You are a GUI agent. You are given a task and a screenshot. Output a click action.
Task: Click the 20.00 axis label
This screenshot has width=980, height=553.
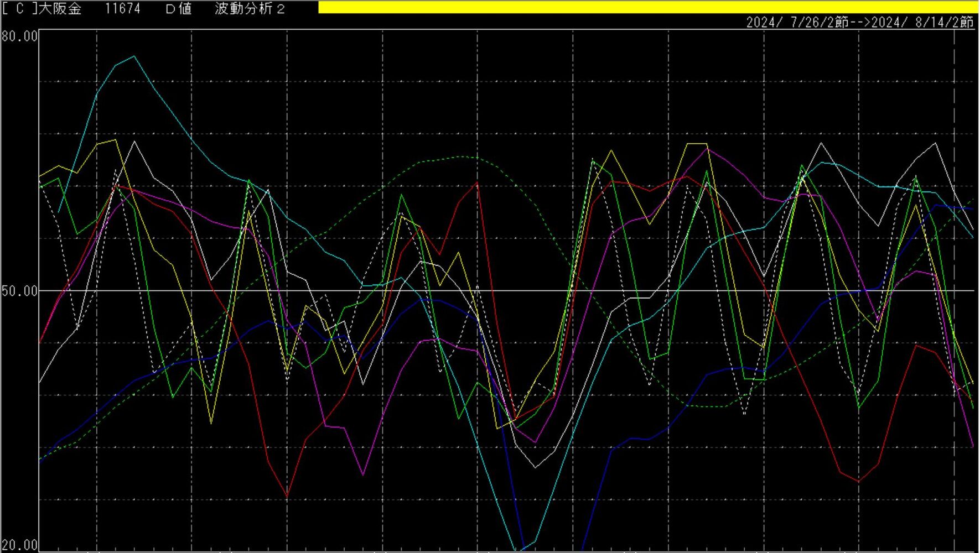20,545
